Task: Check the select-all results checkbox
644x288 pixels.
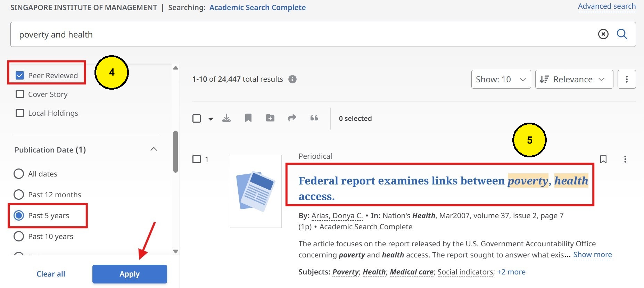Action: 197,118
